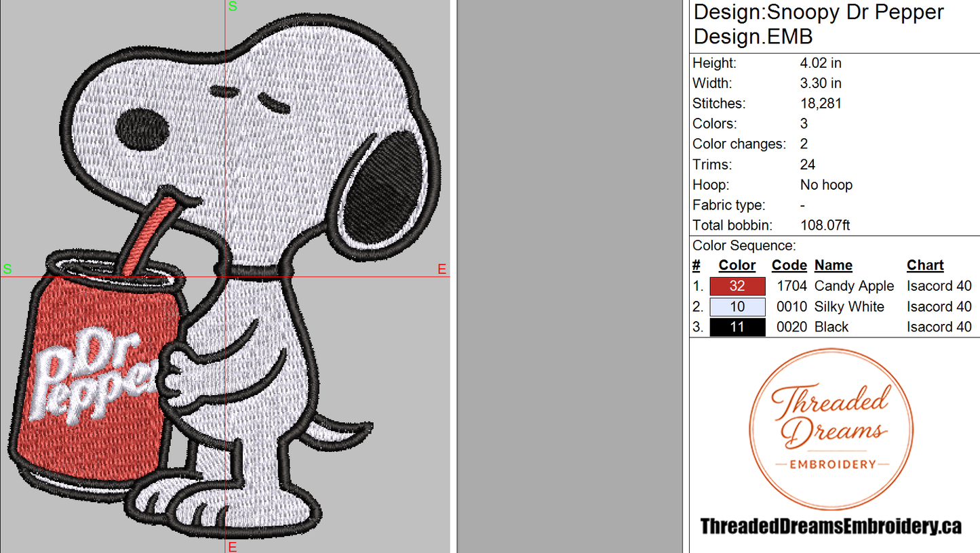Click the Chart column header
The width and height of the screenshot is (980, 553).
pos(925,266)
